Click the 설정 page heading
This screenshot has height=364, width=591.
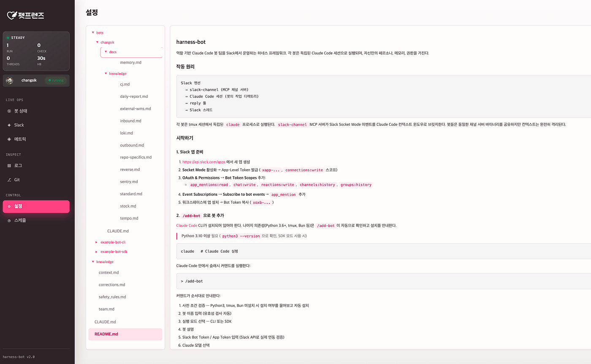click(x=92, y=12)
